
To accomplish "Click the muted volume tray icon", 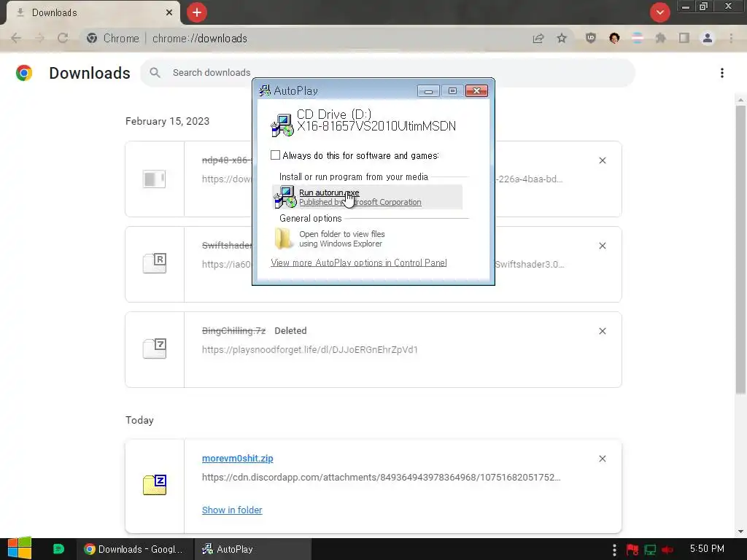I will (x=667, y=550).
